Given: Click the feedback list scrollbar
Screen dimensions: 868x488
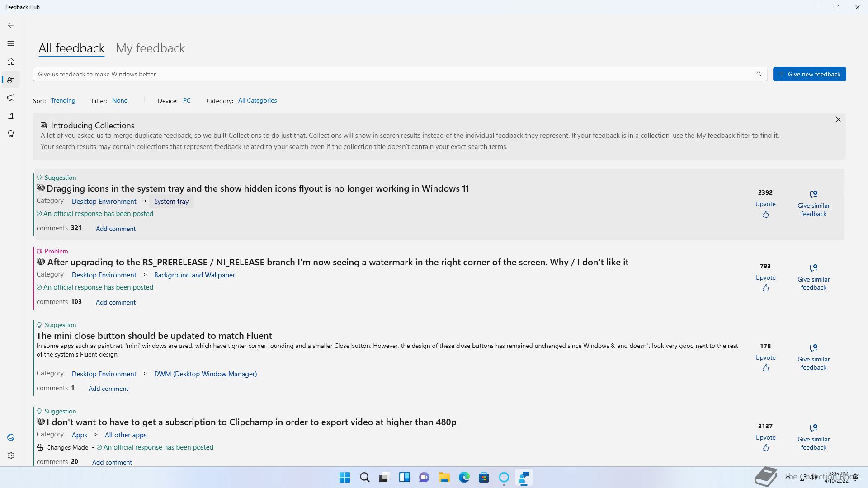Looking at the screenshot, I should (844, 185).
